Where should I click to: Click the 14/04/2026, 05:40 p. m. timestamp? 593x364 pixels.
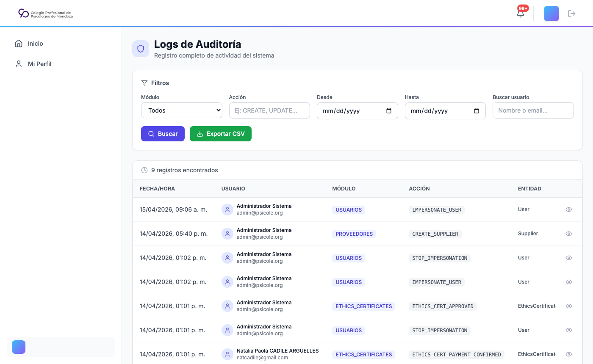(x=174, y=234)
